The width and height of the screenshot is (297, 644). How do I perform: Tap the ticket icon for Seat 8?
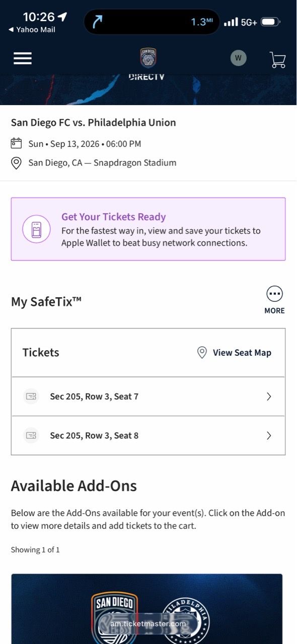(x=31, y=435)
